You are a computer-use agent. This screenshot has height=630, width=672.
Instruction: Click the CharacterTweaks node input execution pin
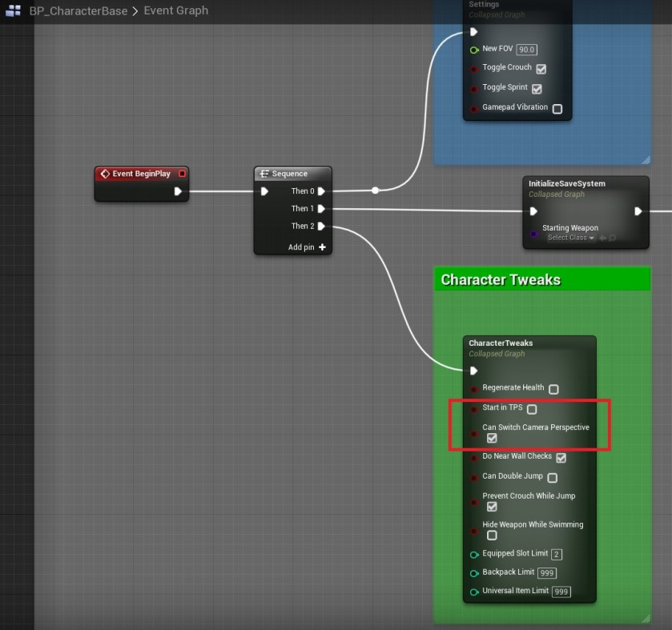coord(473,370)
